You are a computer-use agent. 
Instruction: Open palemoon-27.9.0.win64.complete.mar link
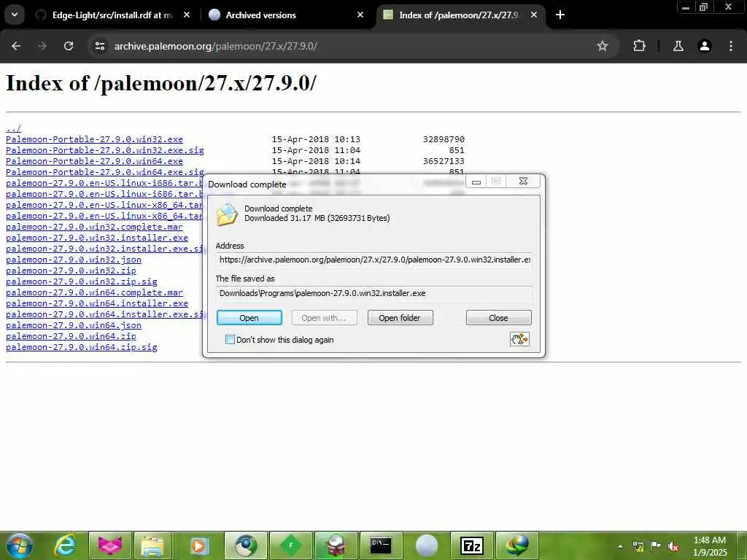tap(94, 292)
